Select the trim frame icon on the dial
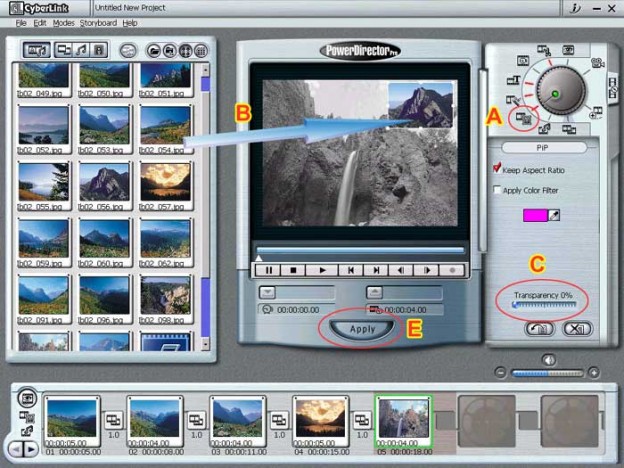 click(523, 60)
